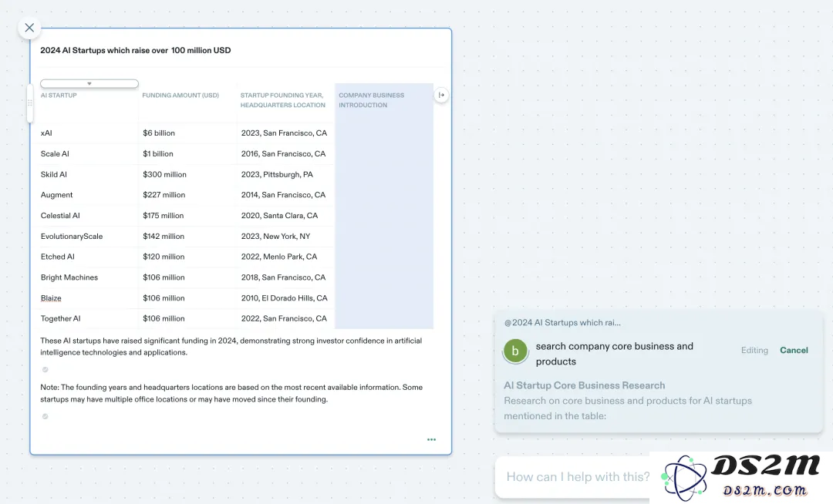Click the "2023, San Francisco, CA" location cell
This screenshot has width=833, height=504.
coord(284,133)
